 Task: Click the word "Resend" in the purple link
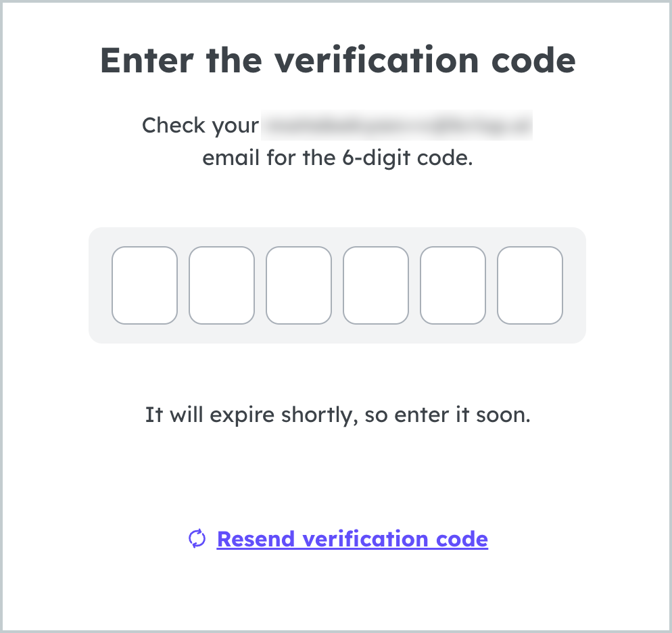click(x=256, y=539)
